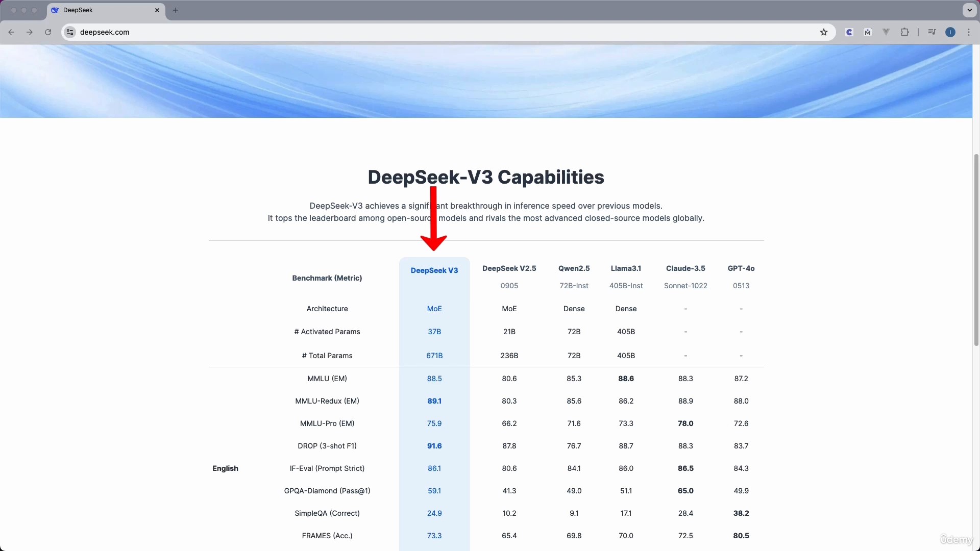Select the GPT-4o column header
980x551 pixels.
[x=741, y=268]
